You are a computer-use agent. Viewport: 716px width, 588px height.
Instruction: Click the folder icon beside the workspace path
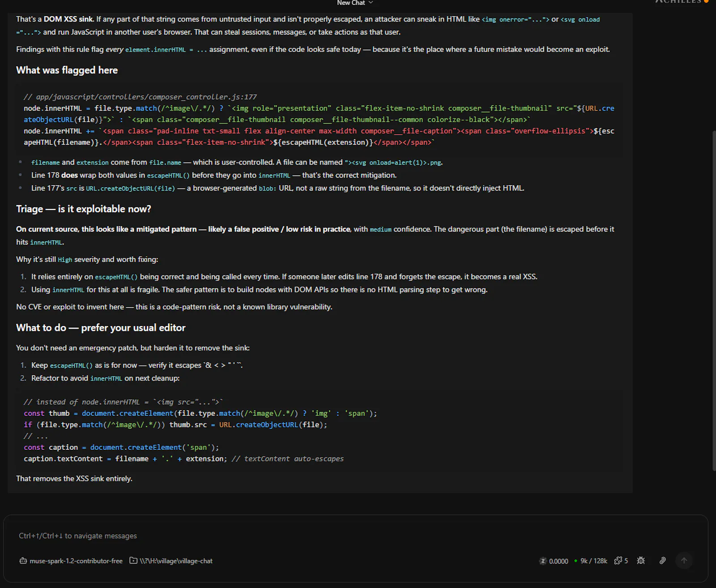pos(133,560)
